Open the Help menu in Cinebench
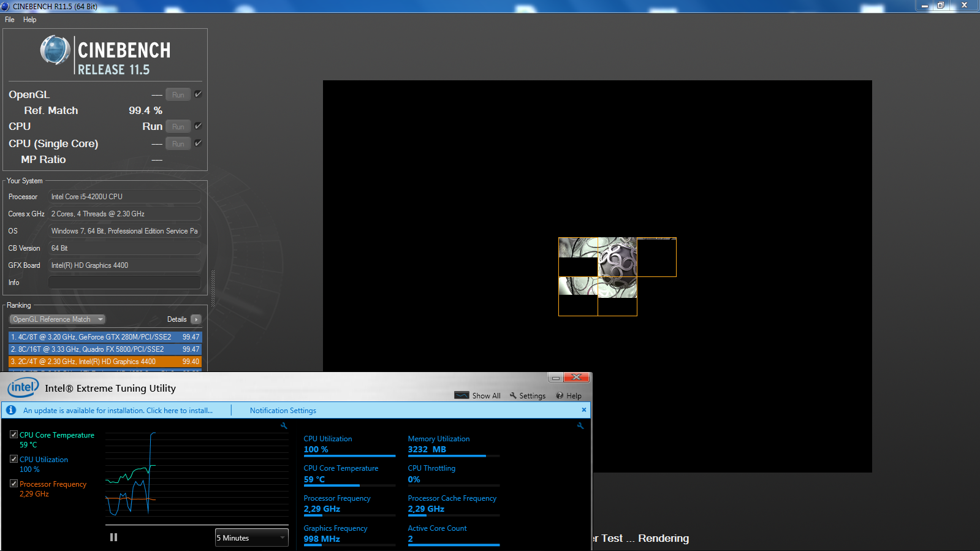980x551 pixels. 29,20
